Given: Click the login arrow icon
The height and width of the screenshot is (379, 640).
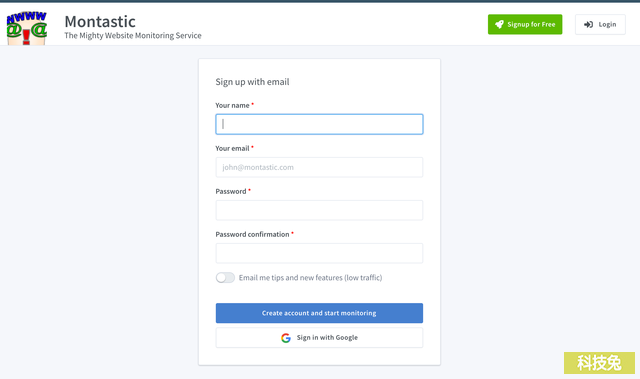Looking at the screenshot, I should [x=588, y=24].
